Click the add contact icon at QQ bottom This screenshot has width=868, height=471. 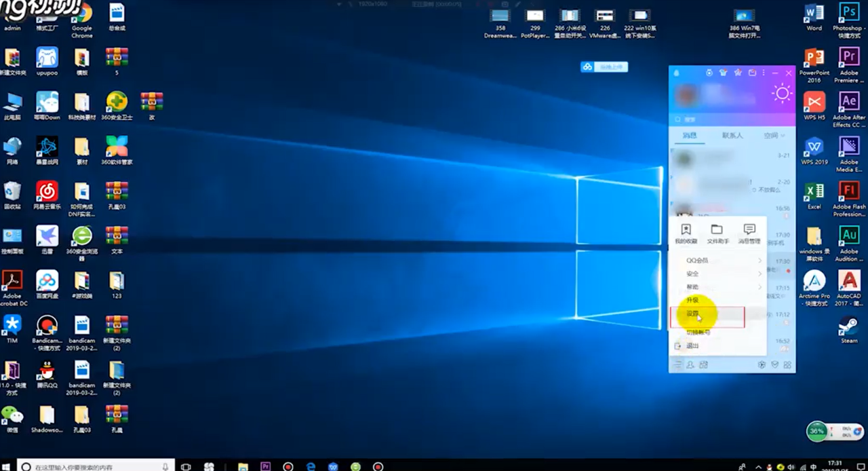tap(690, 365)
